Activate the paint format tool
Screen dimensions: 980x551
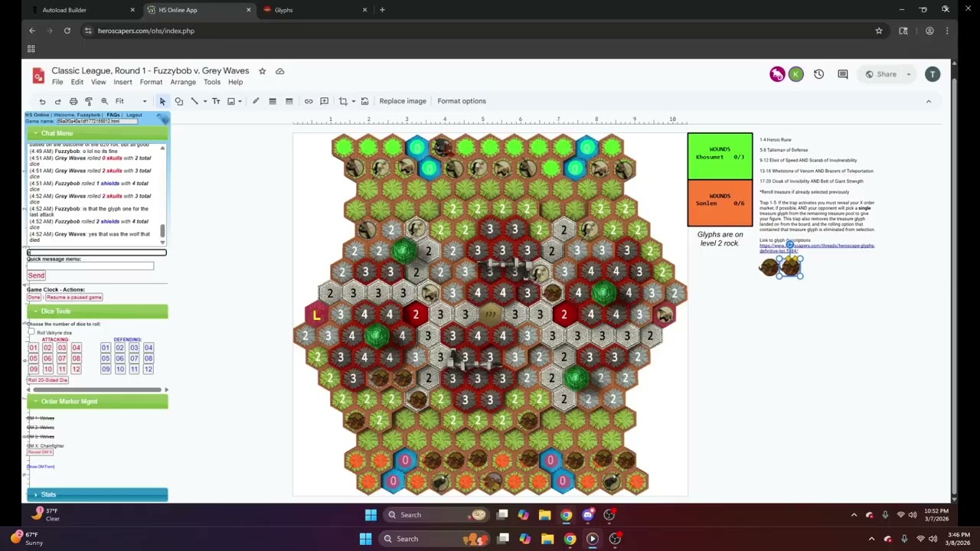pyautogui.click(x=89, y=101)
